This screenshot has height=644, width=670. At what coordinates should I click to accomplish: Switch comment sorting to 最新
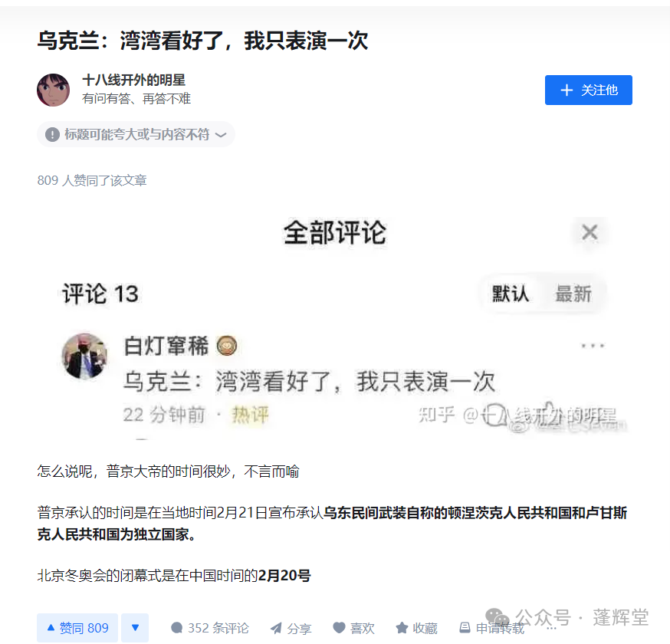click(573, 294)
